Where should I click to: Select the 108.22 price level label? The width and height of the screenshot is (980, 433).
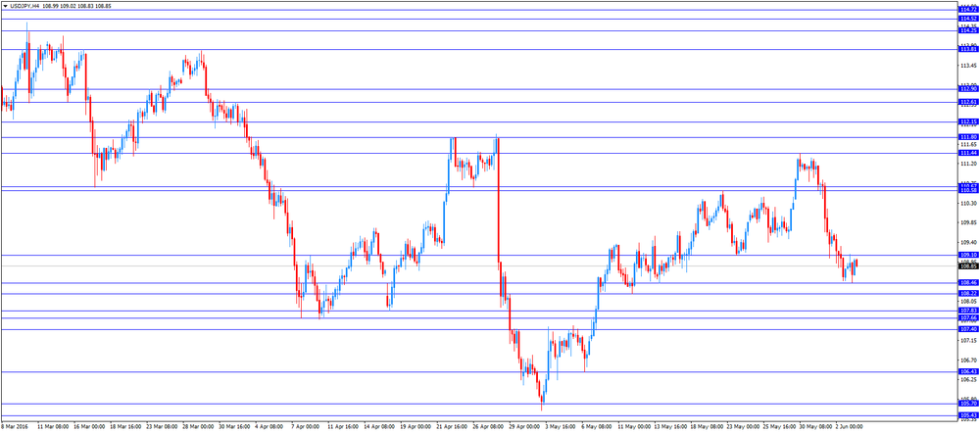coord(969,294)
